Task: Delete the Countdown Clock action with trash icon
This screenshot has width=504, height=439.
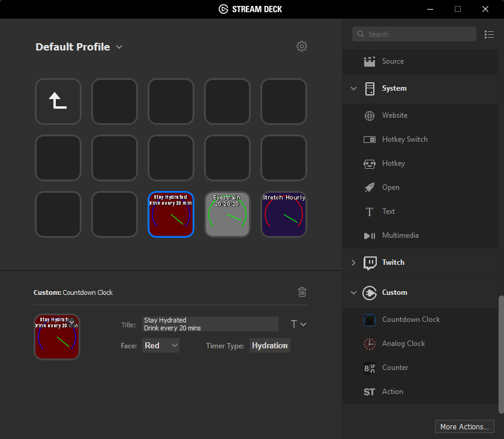Action: point(302,292)
